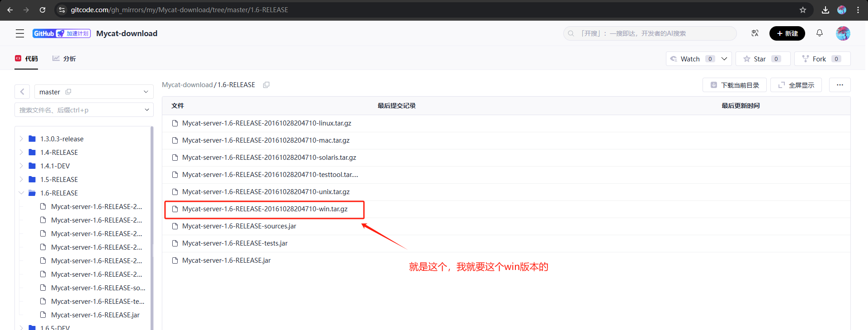The image size is (868, 330).
Task: Focus the 开搜 AI search field
Action: (650, 33)
